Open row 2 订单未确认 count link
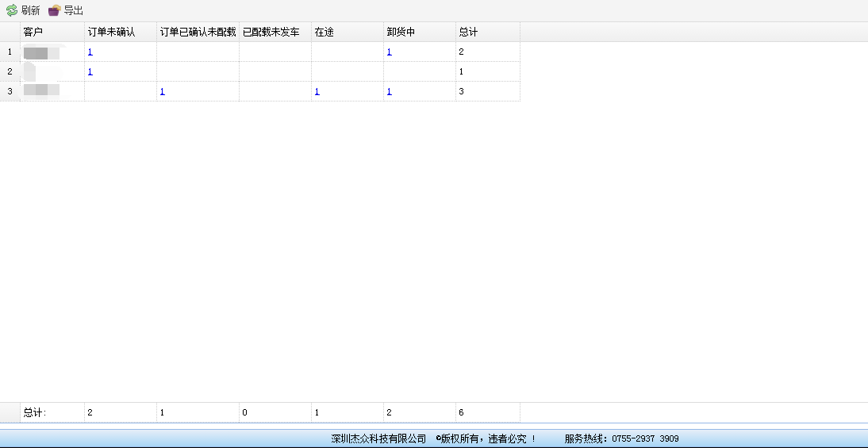Screen dimensions: 868x448 tap(90, 71)
